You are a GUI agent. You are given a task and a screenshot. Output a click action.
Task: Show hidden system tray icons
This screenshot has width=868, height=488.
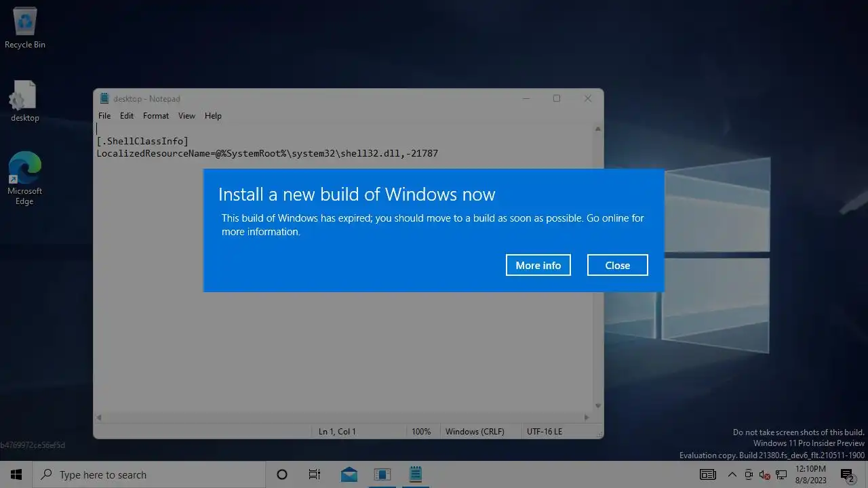732,474
